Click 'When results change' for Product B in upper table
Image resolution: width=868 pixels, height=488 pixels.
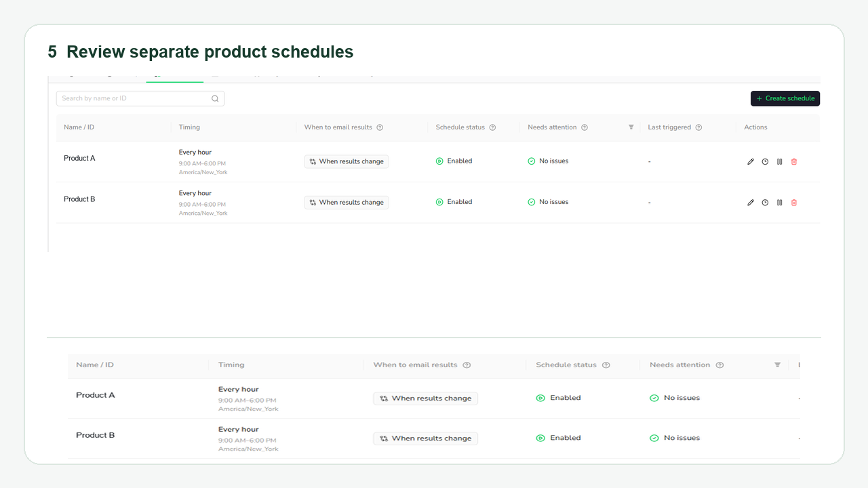pyautogui.click(x=347, y=202)
